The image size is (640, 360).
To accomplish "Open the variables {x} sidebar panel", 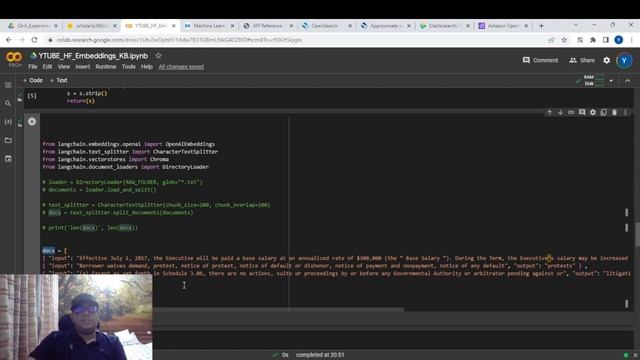I will [x=8, y=122].
